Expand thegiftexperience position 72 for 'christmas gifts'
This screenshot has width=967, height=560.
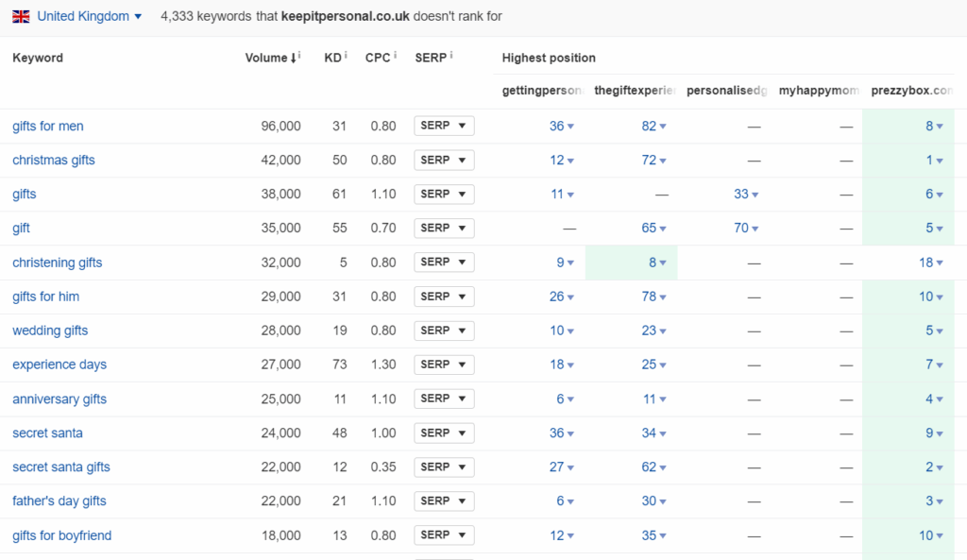pyautogui.click(x=653, y=161)
